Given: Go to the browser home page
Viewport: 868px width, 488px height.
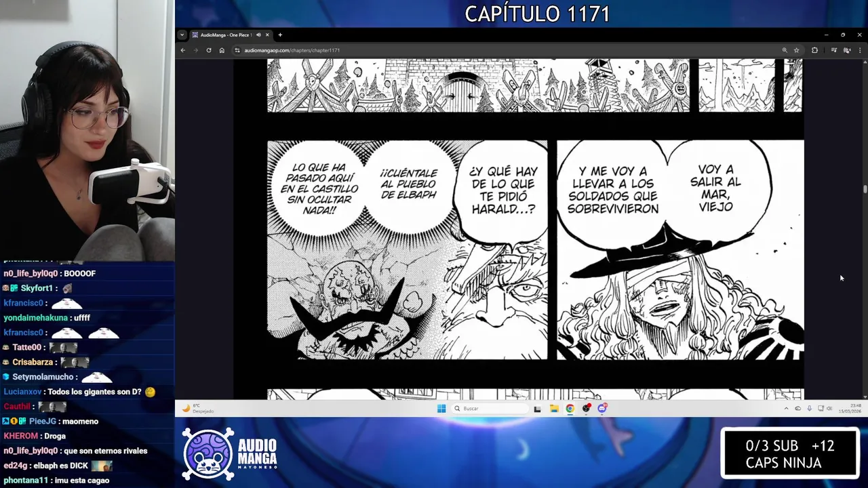Looking at the screenshot, I should point(222,50).
